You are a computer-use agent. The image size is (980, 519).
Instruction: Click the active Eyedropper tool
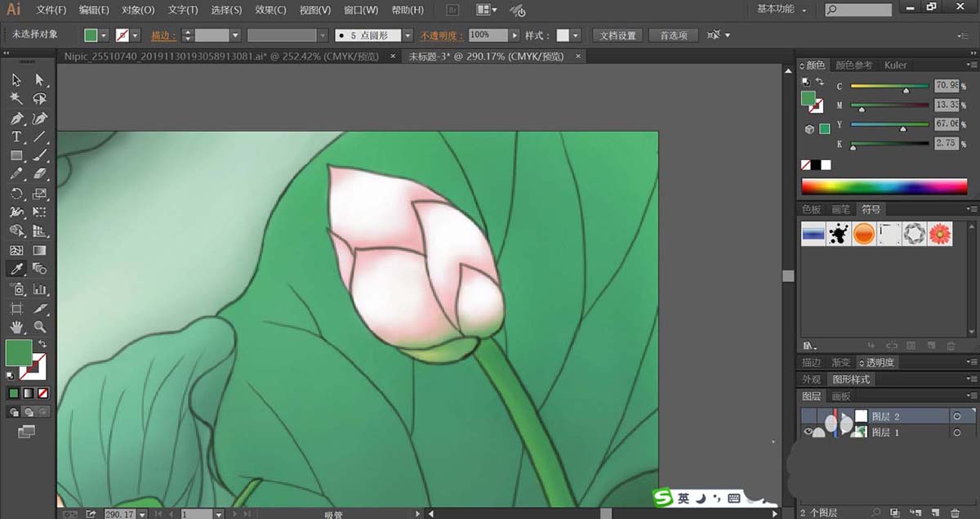tap(16, 269)
